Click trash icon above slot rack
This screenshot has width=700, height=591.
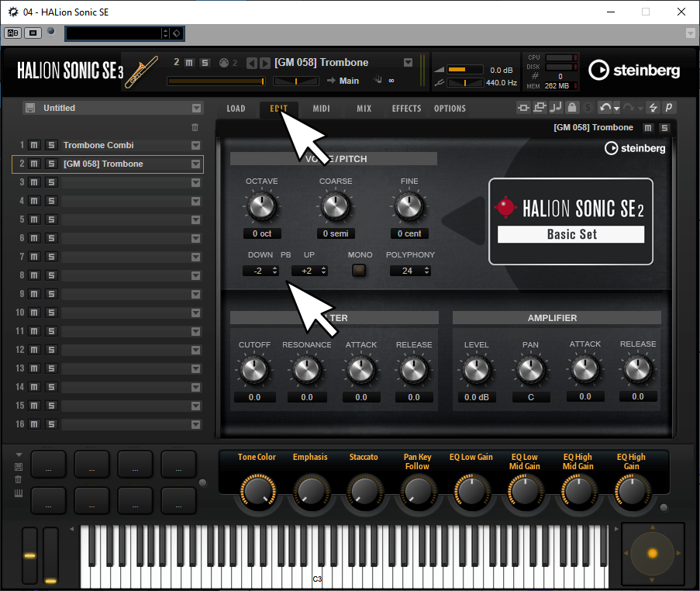pos(195,127)
